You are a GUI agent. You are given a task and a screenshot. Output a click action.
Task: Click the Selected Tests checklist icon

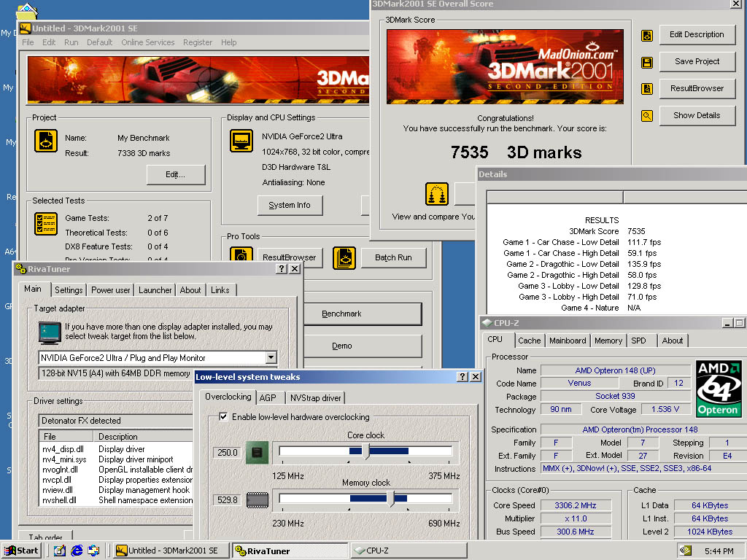tap(46, 225)
